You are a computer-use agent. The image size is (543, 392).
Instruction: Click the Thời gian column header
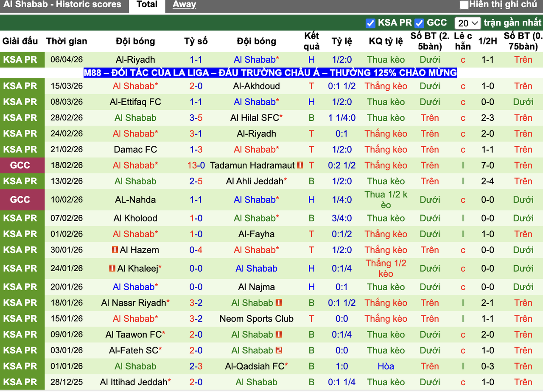67,41
